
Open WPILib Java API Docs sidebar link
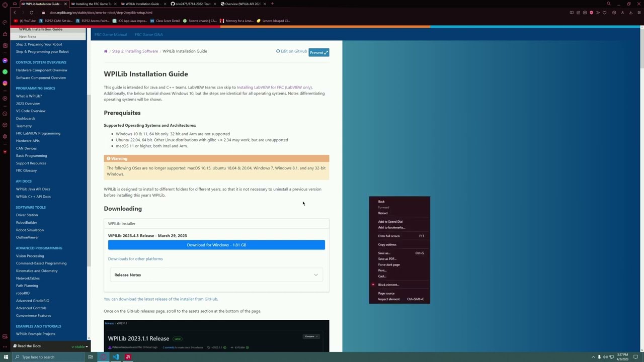pyautogui.click(x=33, y=189)
